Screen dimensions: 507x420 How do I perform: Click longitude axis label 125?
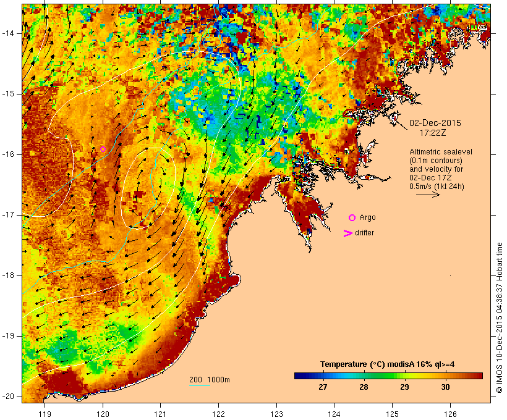click(x=393, y=414)
